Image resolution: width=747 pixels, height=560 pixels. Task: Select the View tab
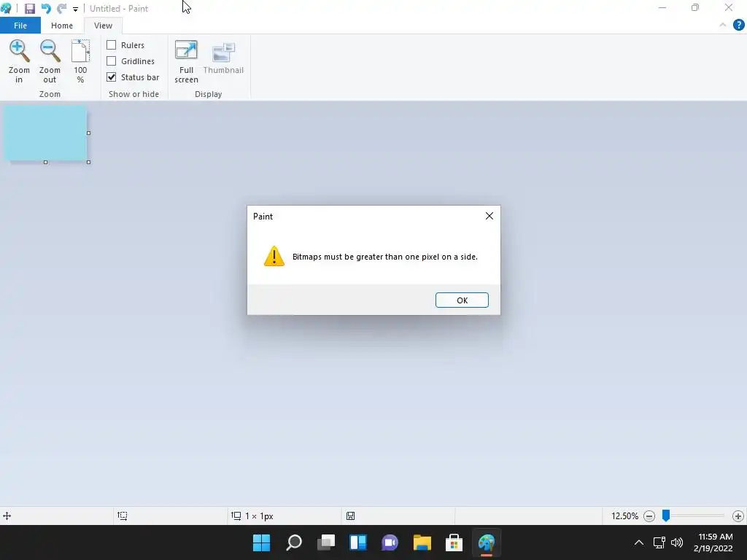tap(103, 26)
